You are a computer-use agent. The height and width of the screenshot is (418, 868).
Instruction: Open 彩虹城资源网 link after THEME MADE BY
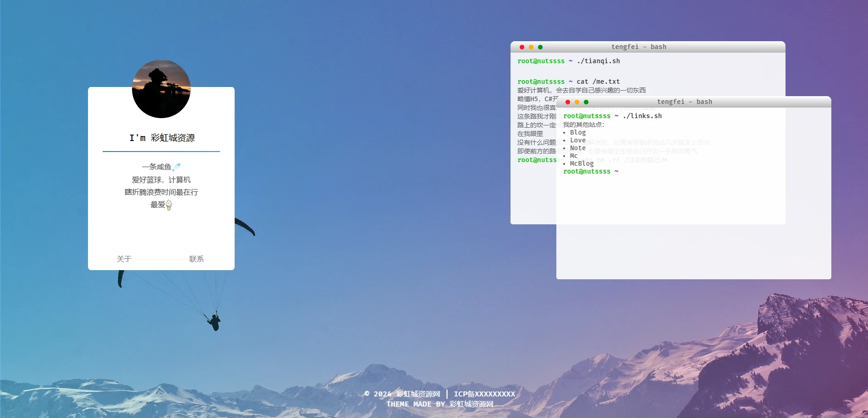[x=471, y=404]
